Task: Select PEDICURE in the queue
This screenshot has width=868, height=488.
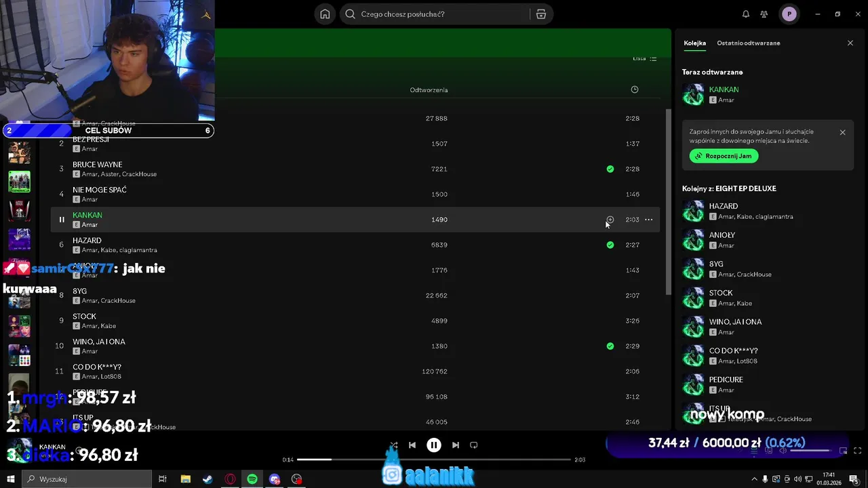Action: [768, 384]
